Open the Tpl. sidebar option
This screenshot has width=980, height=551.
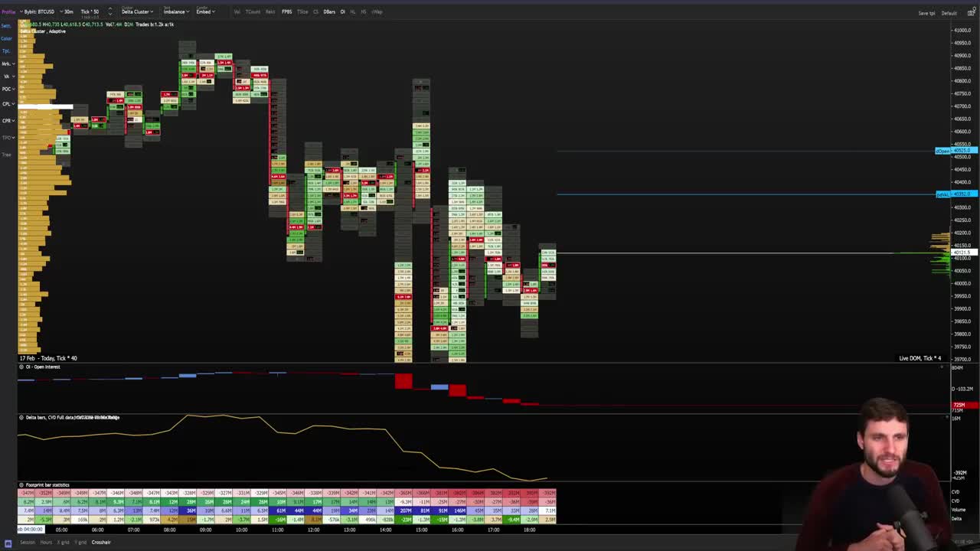[x=6, y=51]
